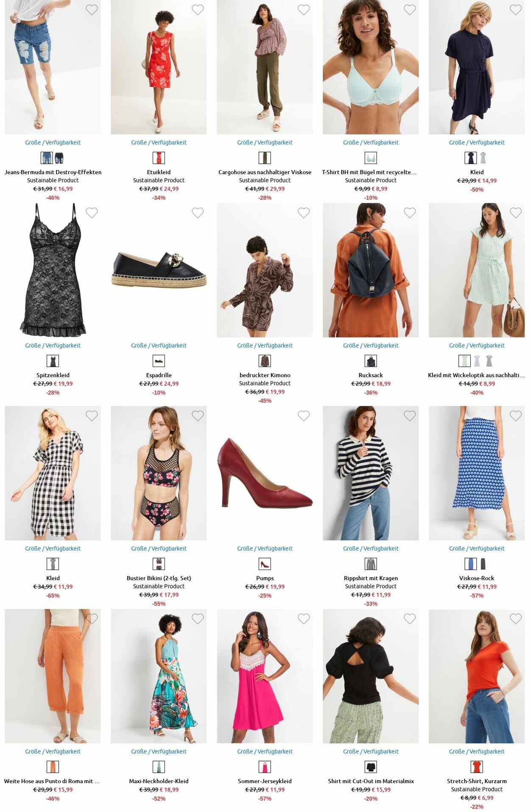This screenshot has width=530, height=812.
Task: Toggle wishlist heart on Spitzenkleid
Action: pyautogui.click(x=92, y=213)
